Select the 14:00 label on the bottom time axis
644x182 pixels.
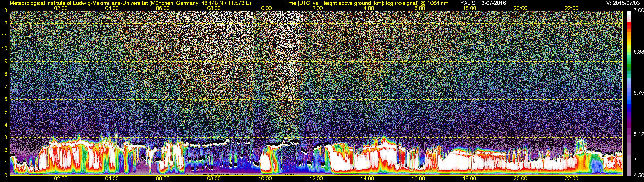click(x=367, y=179)
